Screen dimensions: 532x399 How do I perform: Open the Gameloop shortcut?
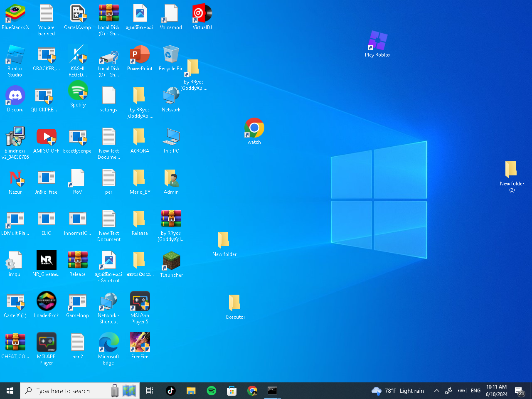(78, 305)
